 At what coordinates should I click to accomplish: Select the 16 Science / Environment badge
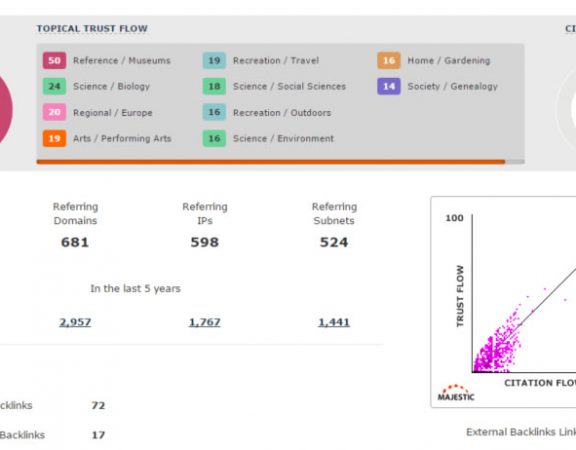(214, 138)
